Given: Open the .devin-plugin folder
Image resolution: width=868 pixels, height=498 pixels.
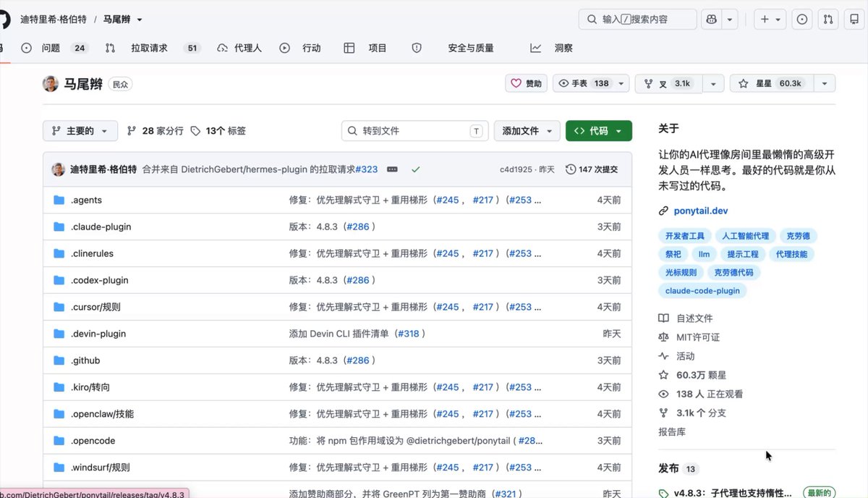Looking at the screenshot, I should pyautogui.click(x=98, y=334).
